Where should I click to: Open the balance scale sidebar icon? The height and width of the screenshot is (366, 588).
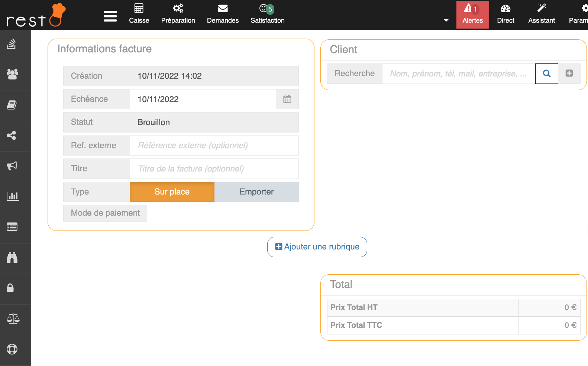point(13,318)
